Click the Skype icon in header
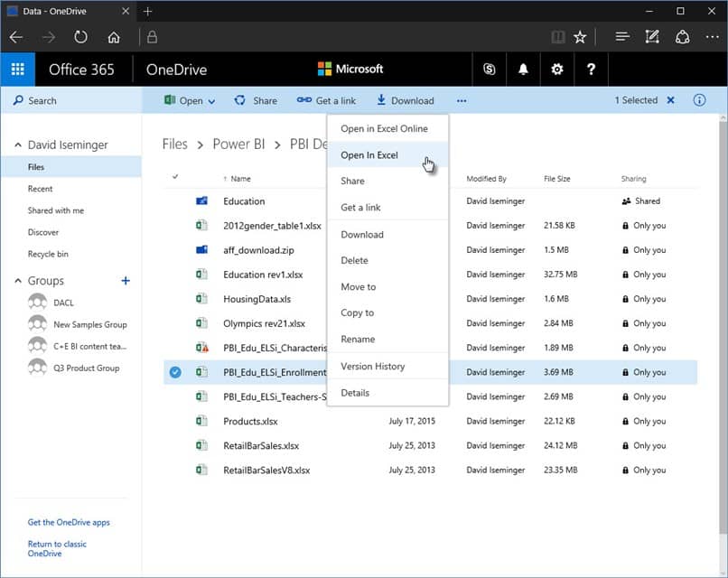The height and width of the screenshot is (578, 728). pyautogui.click(x=490, y=70)
